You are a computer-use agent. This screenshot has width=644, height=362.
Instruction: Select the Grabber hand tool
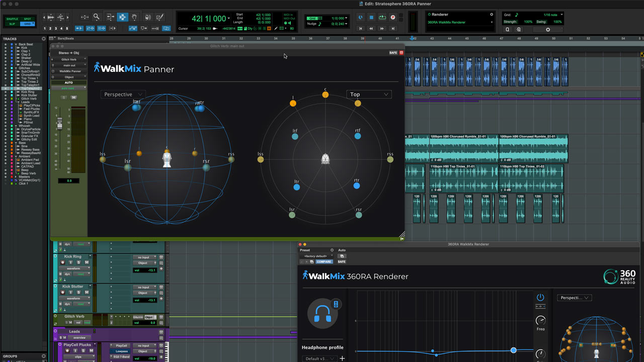(134, 17)
